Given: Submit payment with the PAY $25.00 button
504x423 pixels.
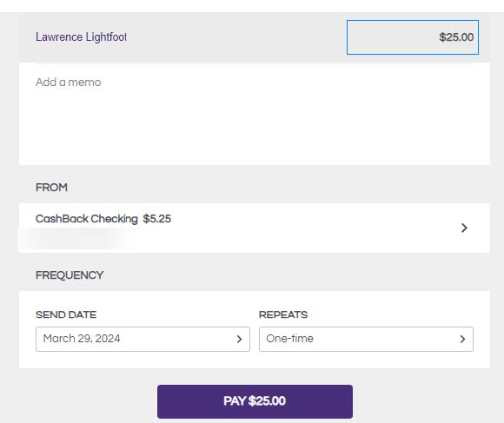Looking at the screenshot, I should [x=255, y=401].
